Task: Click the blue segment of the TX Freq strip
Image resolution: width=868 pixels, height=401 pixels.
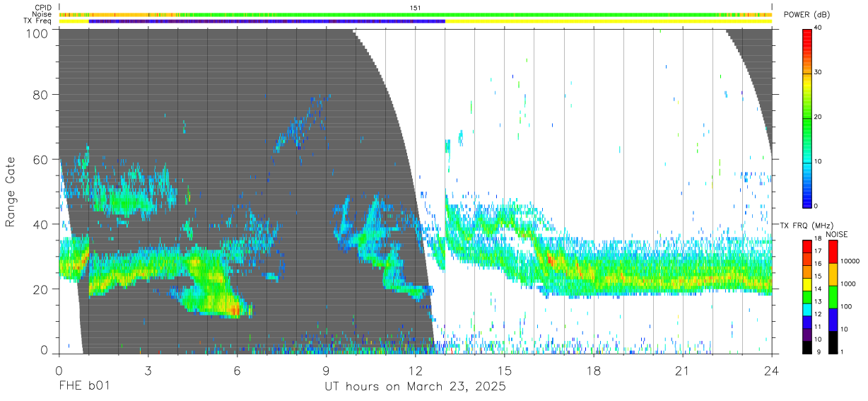Action: pos(267,21)
